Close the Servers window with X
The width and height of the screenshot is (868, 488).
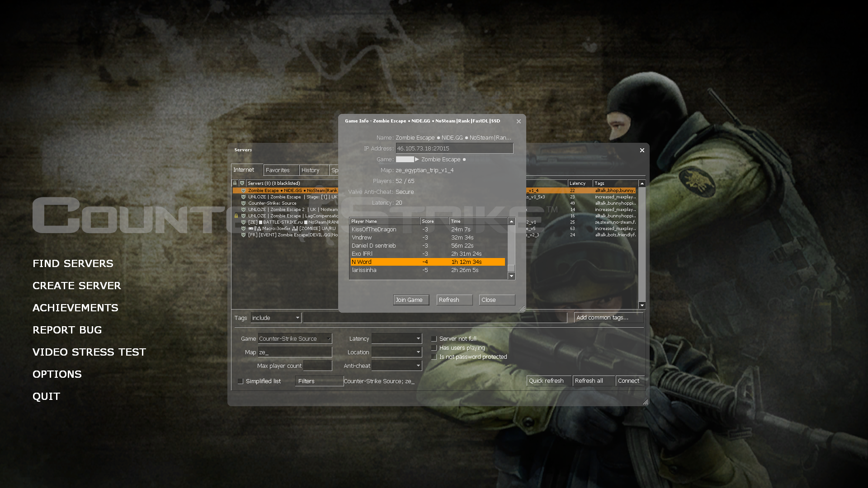(x=642, y=150)
